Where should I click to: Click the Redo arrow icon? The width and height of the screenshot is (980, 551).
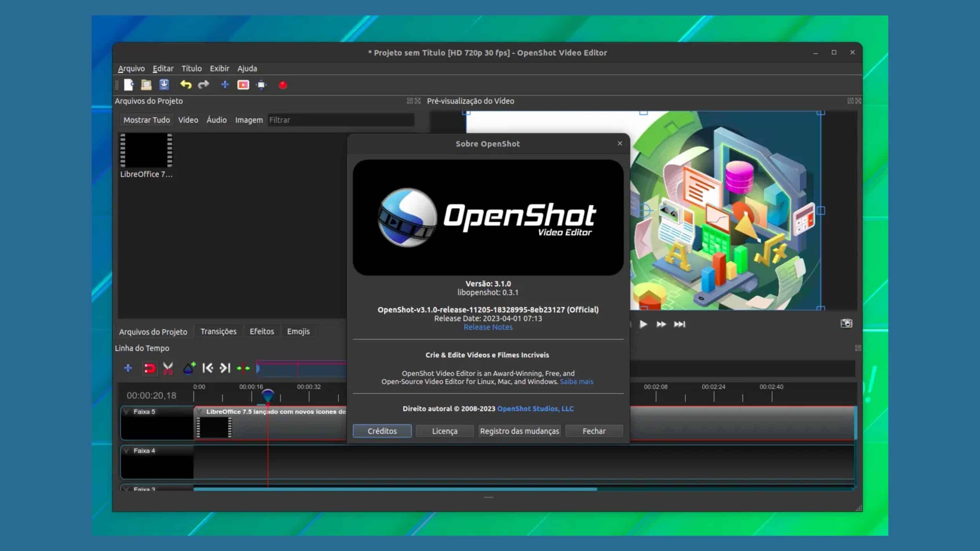203,85
